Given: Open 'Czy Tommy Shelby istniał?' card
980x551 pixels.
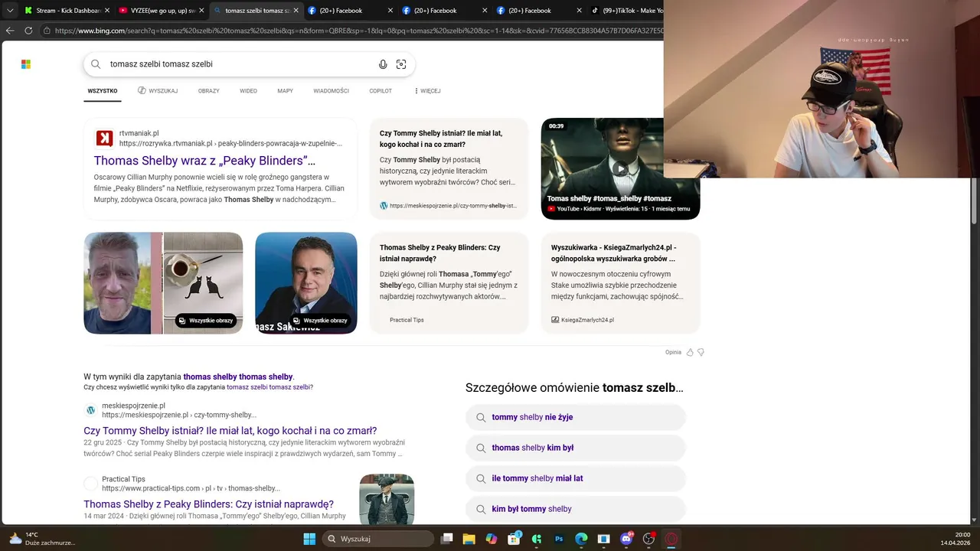Looking at the screenshot, I should (449, 168).
